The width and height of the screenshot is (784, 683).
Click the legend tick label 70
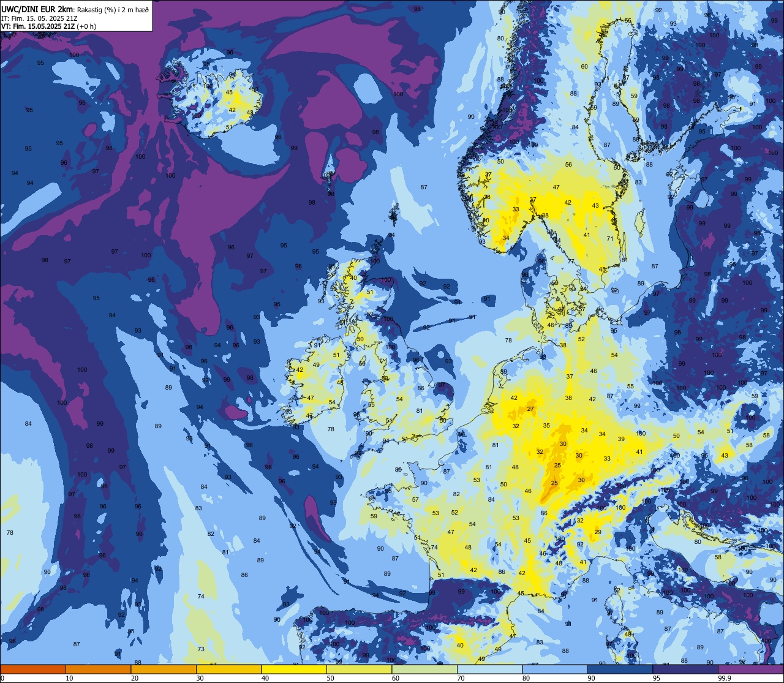click(x=461, y=678)
